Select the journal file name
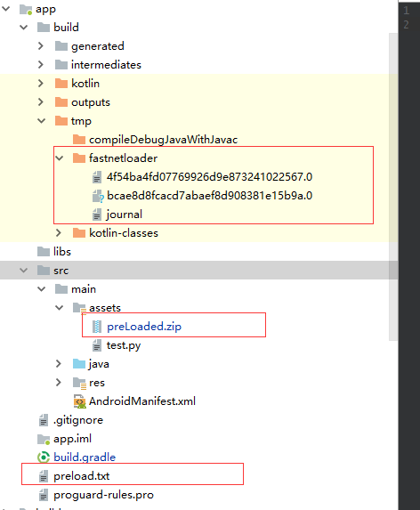Screen dimensions: 420x510 (x=125, y=215)
